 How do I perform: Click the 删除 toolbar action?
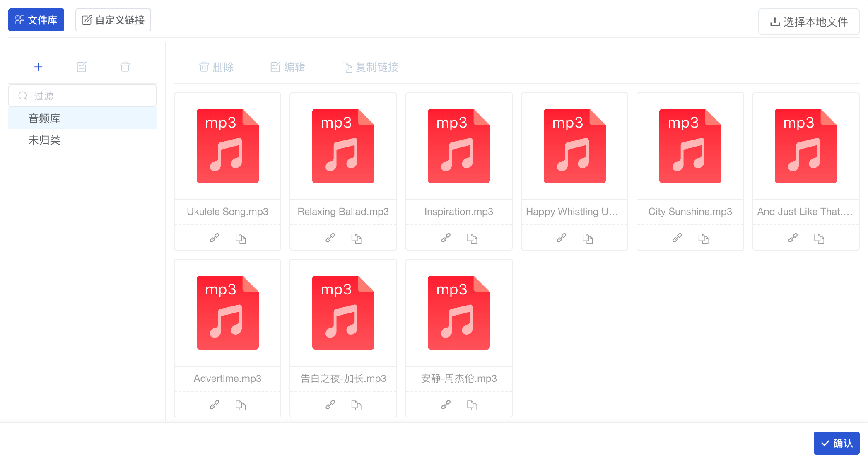point(216,67)
